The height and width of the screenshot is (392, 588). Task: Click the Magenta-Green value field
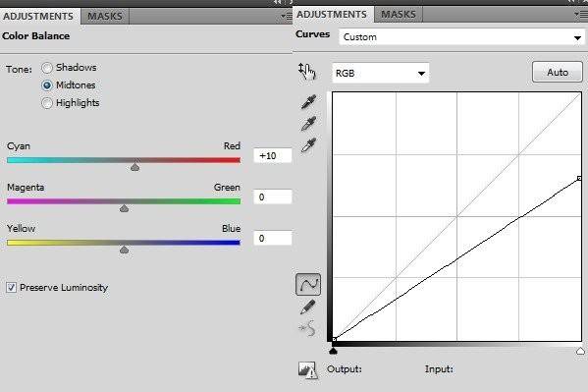273,196
